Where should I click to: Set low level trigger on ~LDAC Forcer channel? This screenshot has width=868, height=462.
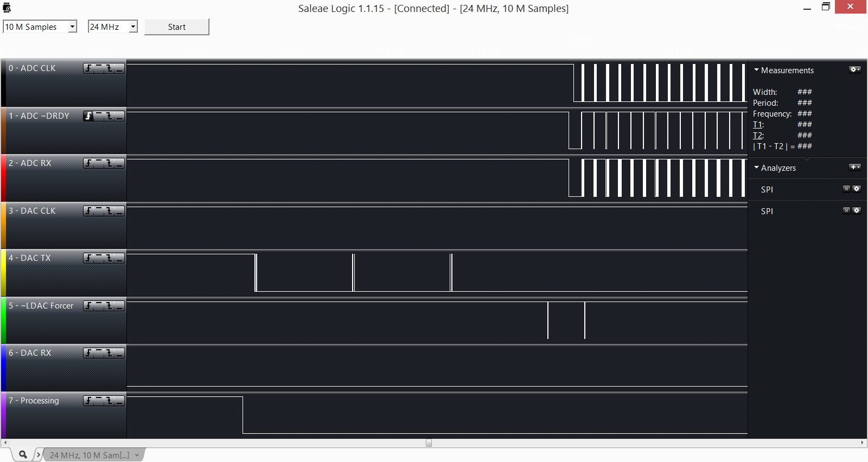coord(119,306)
